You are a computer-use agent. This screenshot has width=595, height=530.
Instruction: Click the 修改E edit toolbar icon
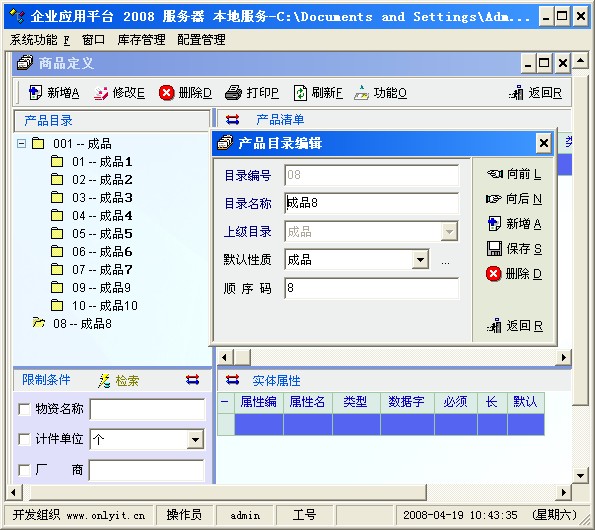pos(101,93)
